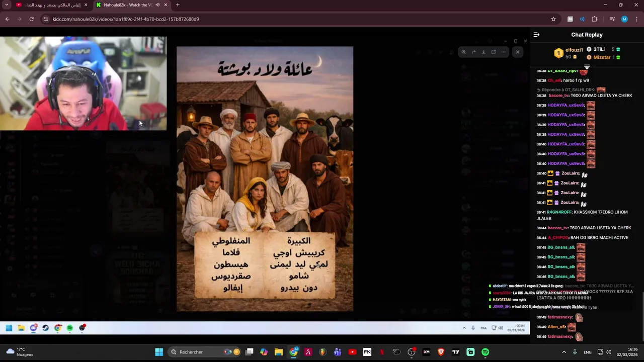Expand the gift leaderboard handle below top gifters

click(587, 66)
